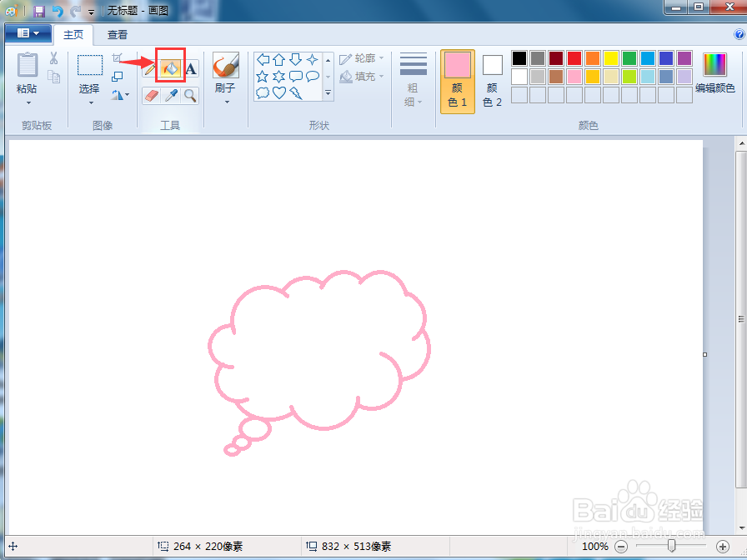Select the eraser tool
747x560 pixels.
coord(151,96)
